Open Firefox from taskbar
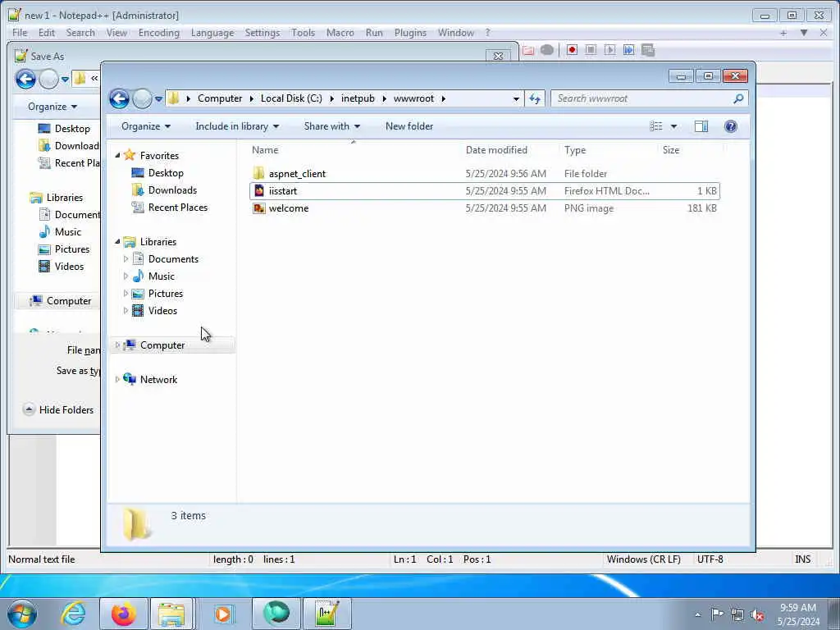Viewport: 840px width, 630px height. (x=123, y=614)
